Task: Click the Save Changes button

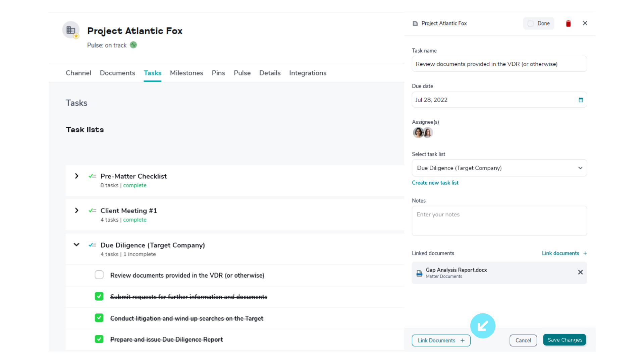Action: tap(565, 340)
